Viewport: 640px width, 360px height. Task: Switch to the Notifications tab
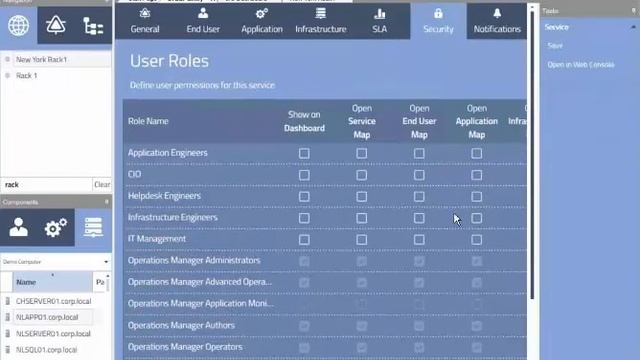coord(497,21)
